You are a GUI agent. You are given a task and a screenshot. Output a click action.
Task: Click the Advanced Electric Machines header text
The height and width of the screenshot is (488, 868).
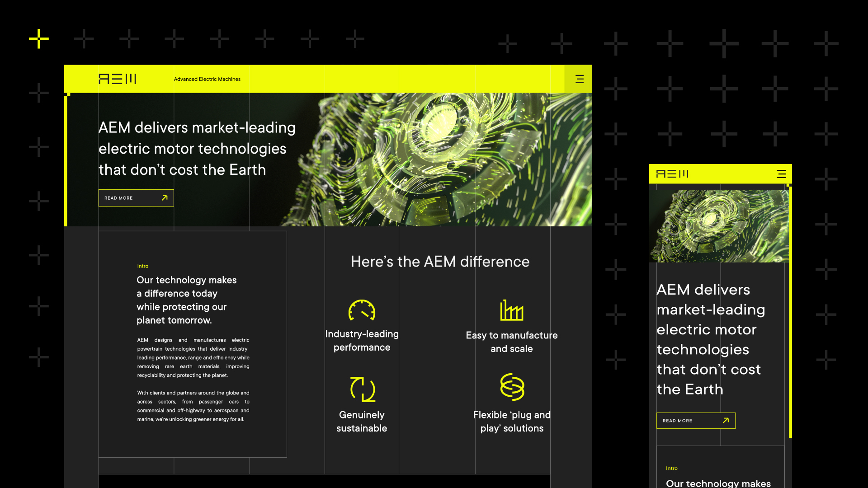click(x=207, y=79)
